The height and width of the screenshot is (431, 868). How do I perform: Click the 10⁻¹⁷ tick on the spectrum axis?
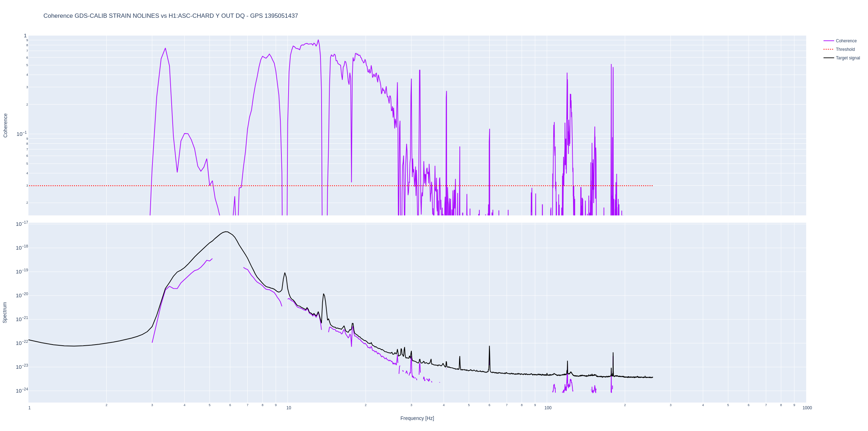(22, 224)
